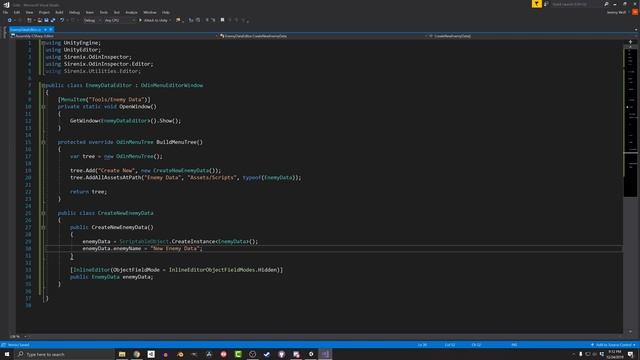Click 'ScriptableObject' on line 29
The width and height of the screenshot is (640, 360).
tap(144, 242)
